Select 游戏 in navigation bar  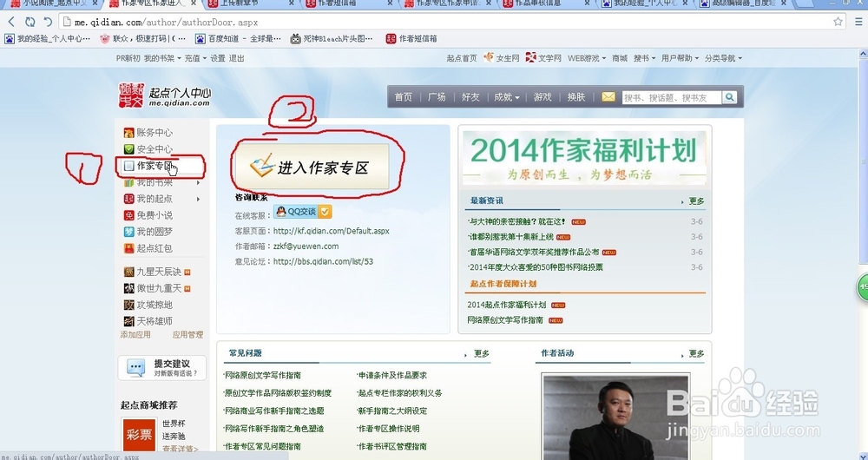(542, 97)
